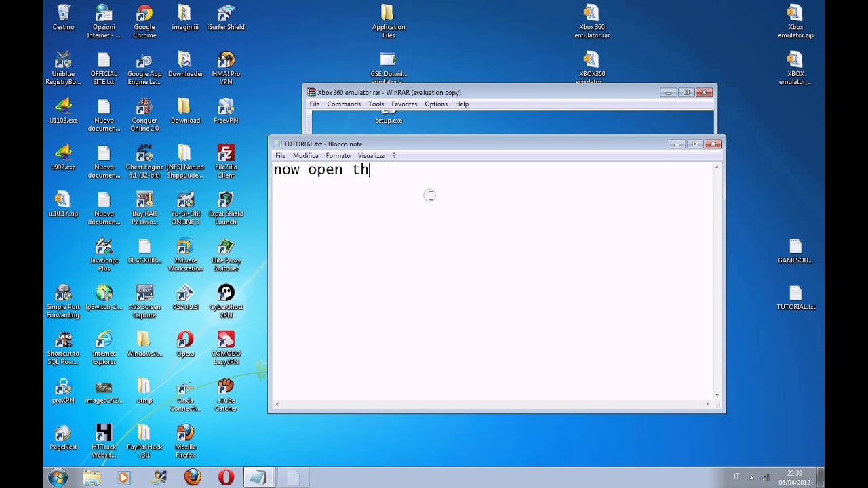Open proXPN desktop shortcut
Viewport: 868px width, 488px height.
coord(63,391)
